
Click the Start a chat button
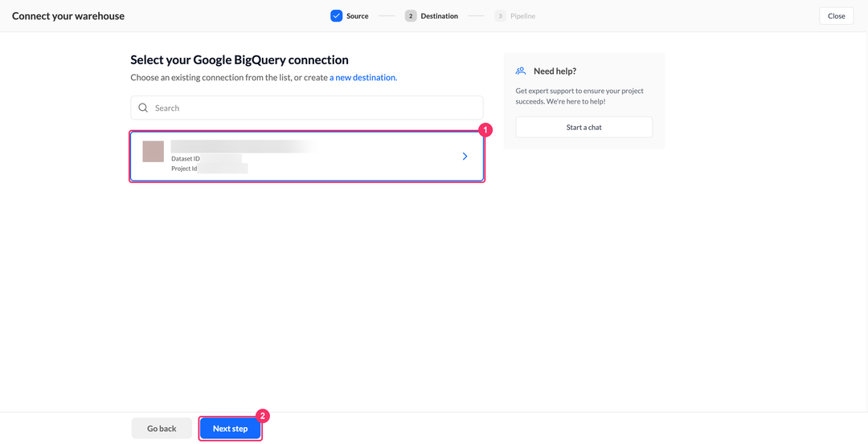click(584, 127)
